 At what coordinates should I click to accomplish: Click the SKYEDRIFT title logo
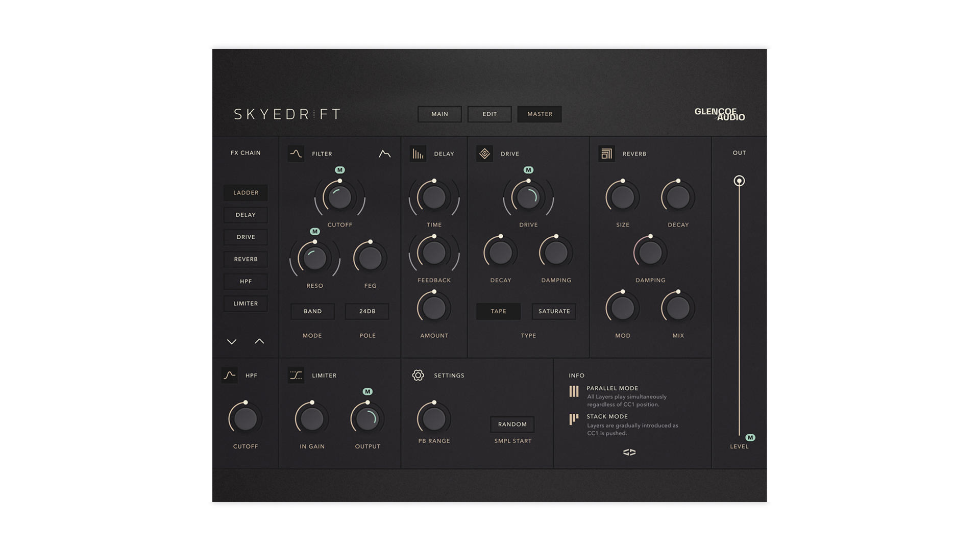pos(287,114)
